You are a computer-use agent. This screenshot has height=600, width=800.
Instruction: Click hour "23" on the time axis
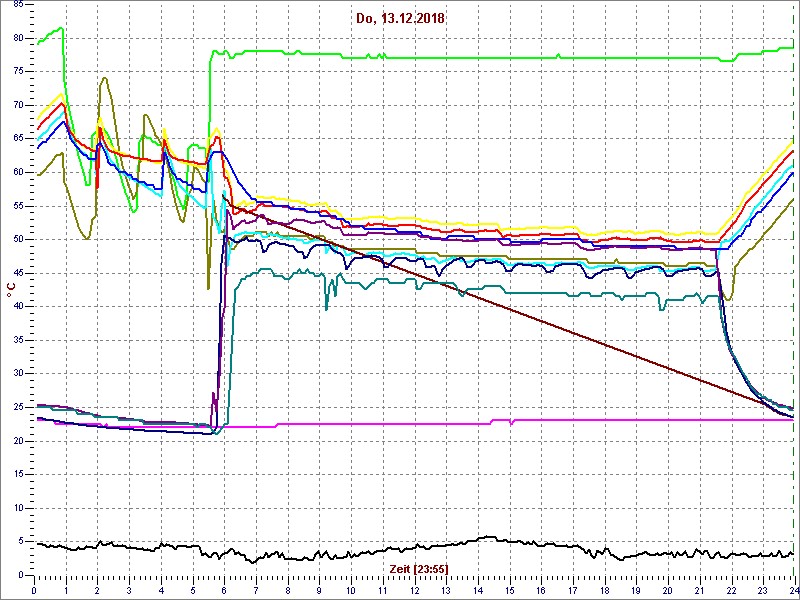(762, 589)
